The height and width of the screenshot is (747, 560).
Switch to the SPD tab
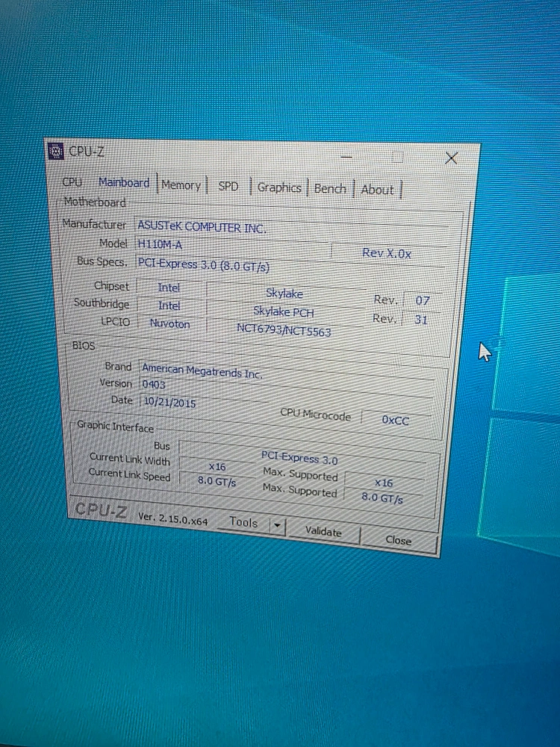(x=228, y=186)
